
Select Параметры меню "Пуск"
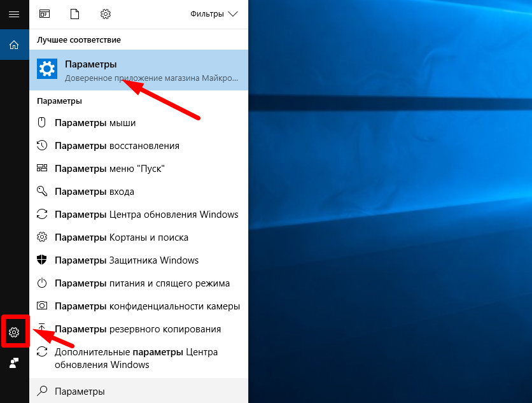(109, 169)
